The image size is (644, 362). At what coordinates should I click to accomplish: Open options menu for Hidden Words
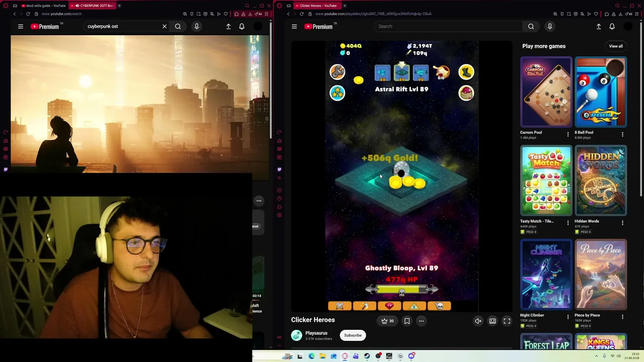point(622,223)
